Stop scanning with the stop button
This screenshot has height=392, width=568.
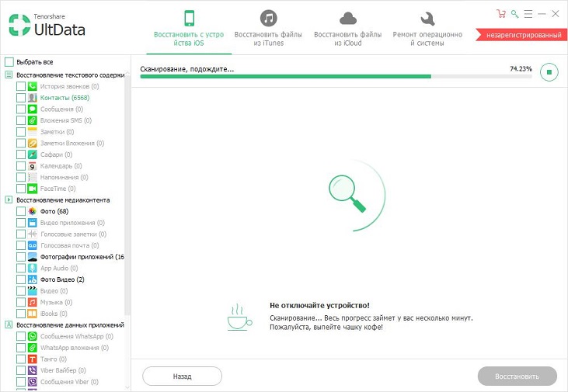tap(549, 72)
